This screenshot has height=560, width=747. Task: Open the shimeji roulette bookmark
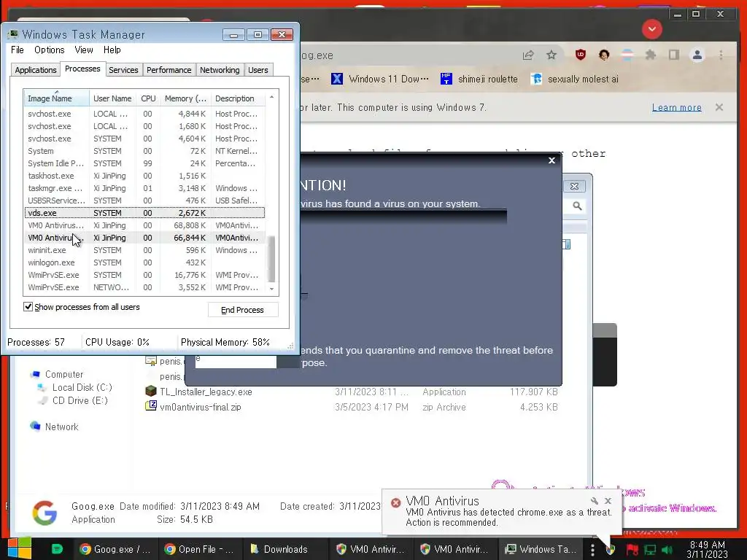pyautogui.click(x=479, y=79)
